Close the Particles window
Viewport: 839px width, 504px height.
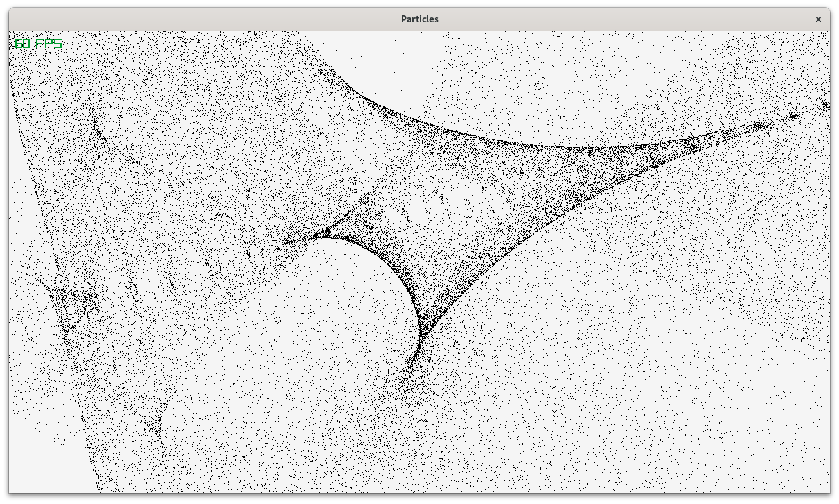(818, 19)
